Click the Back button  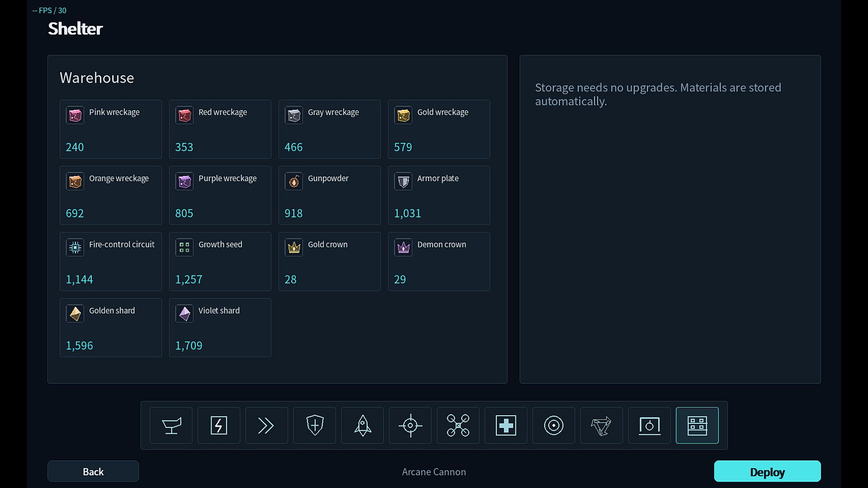93,471
